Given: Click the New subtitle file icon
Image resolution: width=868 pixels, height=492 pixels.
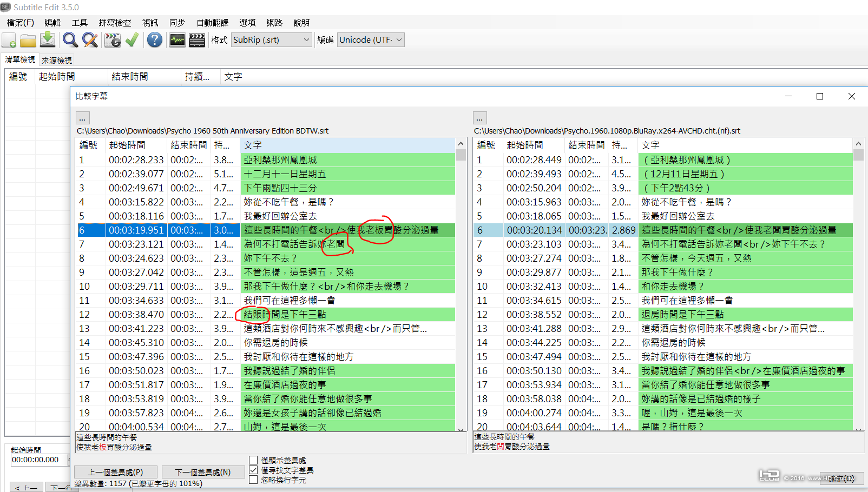Looking at the screenshot, I should coord(9,40).
